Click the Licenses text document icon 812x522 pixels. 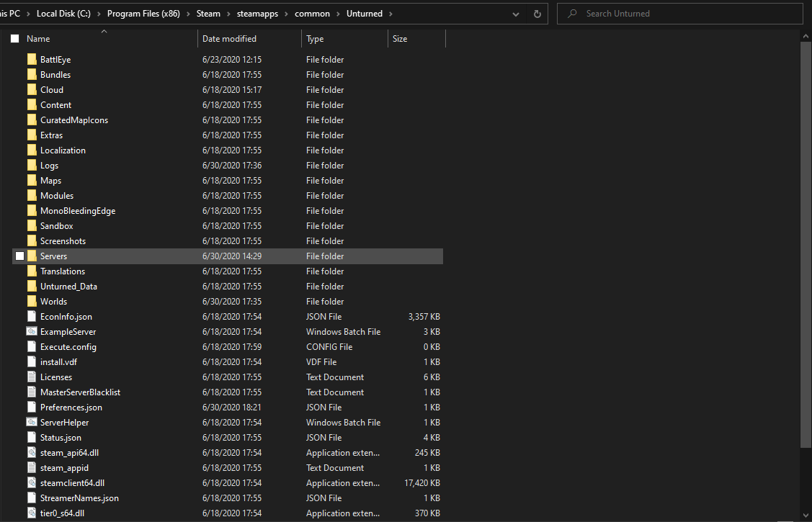coord(32,377)
